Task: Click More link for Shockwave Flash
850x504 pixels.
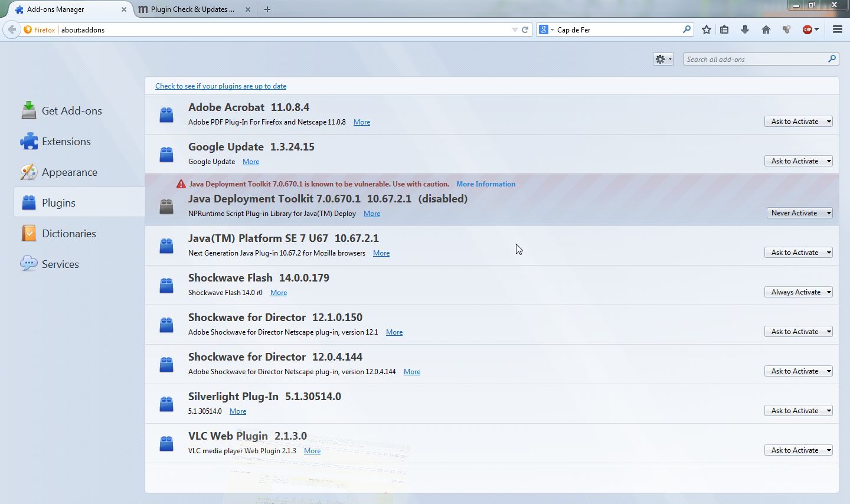Action: [279, 293]
